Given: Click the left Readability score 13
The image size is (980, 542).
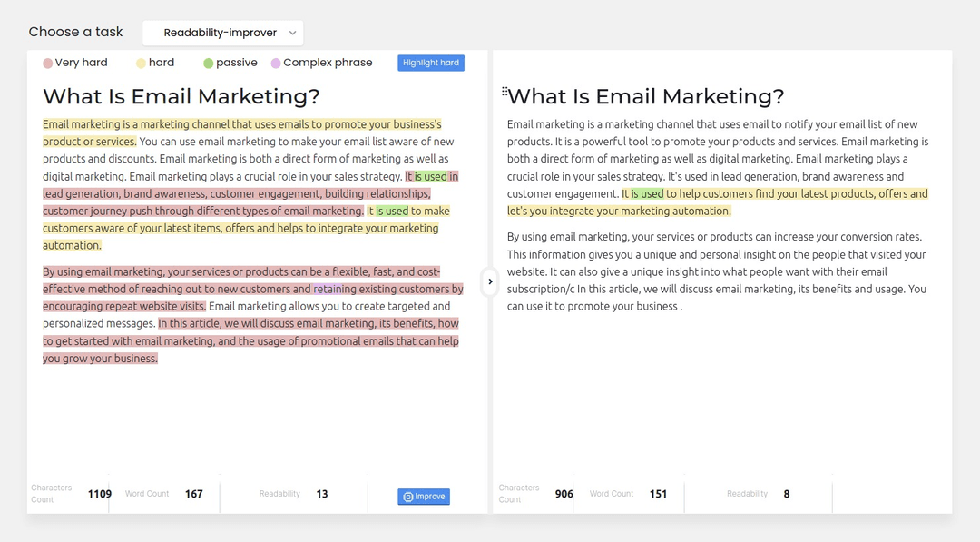Looking at the screenshot, I should (x=322, y=494).
